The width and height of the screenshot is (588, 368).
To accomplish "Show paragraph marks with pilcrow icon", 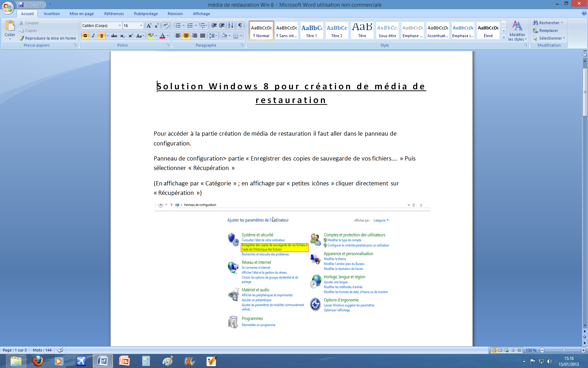I will [240, 26].
